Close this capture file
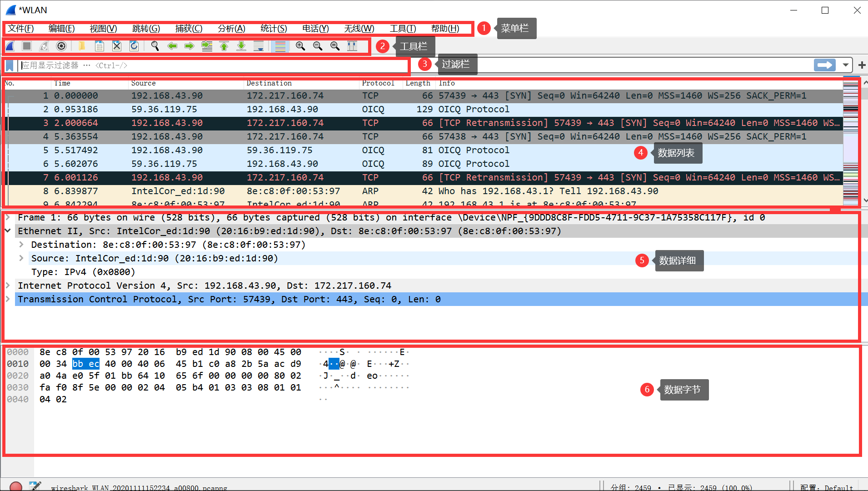The height and width of the screenshot is (491, 868). pos(117,46)
